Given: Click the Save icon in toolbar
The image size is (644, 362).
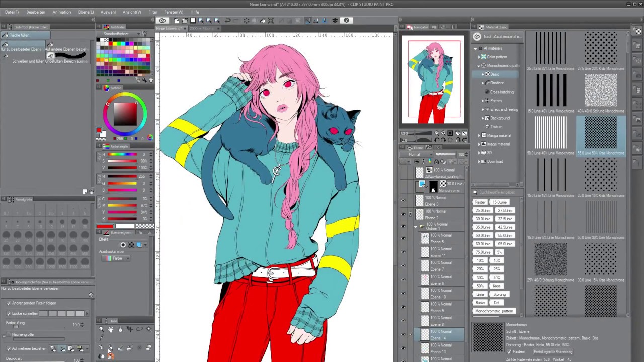Looking at the screenshot, I should pos(193,21).
